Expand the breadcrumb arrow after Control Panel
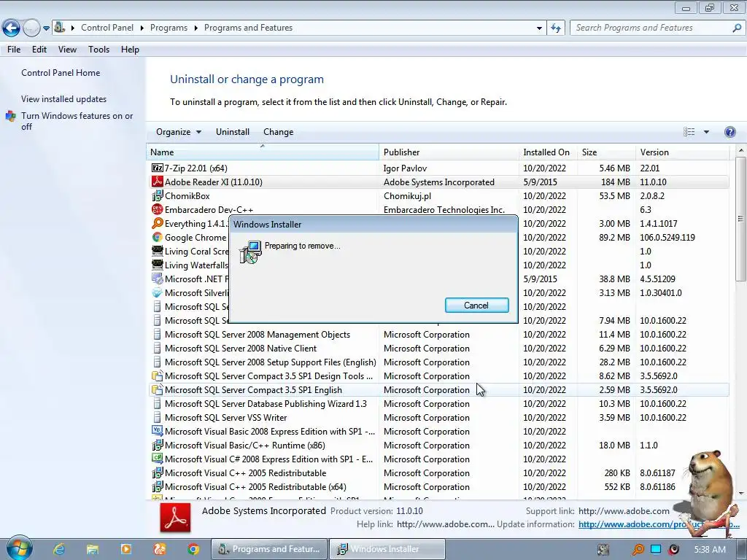 [x=142, y=28]
